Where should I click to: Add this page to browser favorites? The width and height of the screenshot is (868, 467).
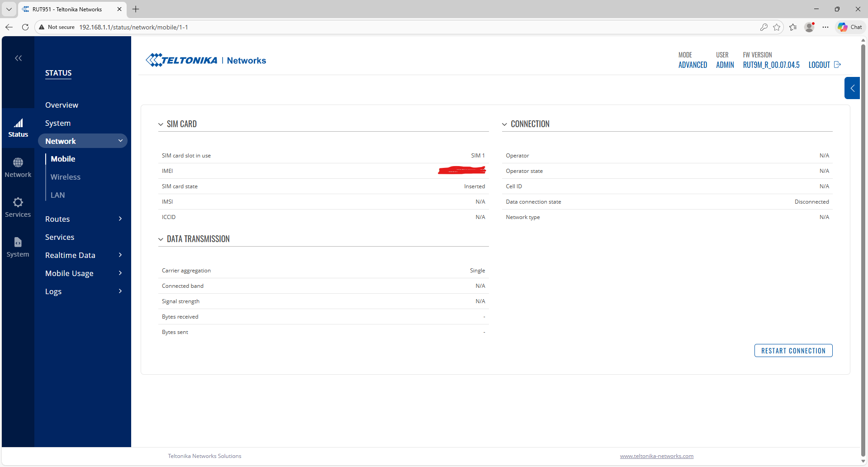(x=777, y=27)
